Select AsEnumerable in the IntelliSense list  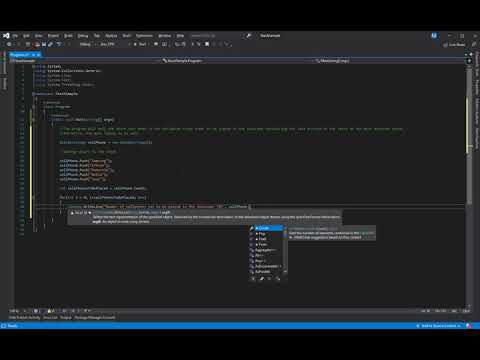266,266
